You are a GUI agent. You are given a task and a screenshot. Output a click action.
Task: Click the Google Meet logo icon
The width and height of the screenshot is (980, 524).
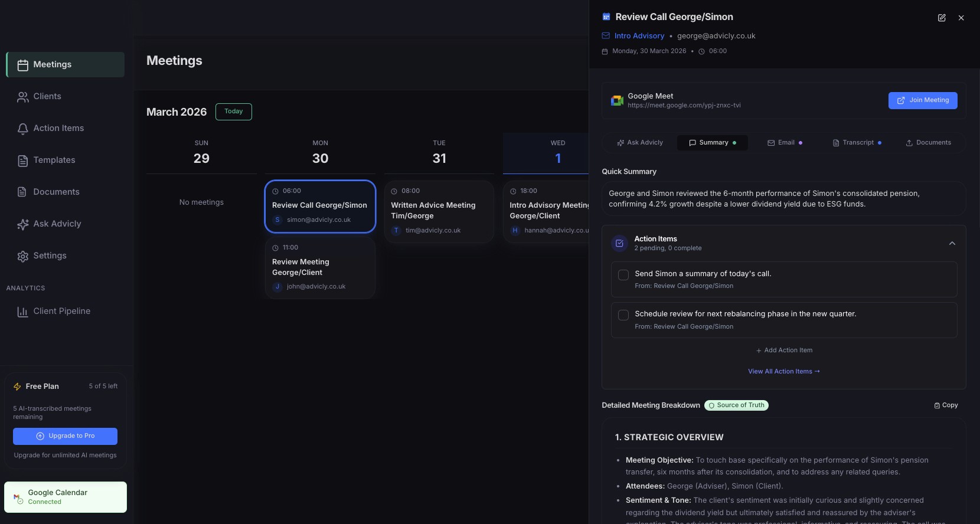point(617,101)
